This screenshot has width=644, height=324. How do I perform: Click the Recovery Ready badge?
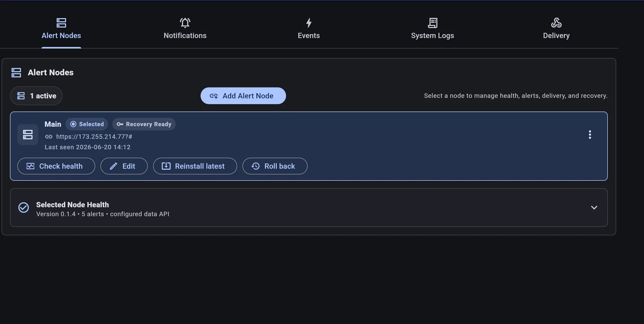(144, 124)
